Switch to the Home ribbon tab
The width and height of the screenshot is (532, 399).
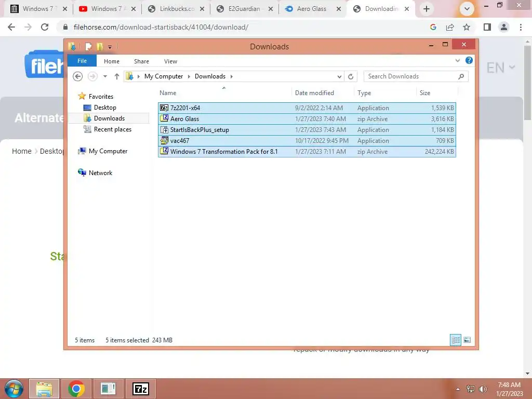click(112, 61)
